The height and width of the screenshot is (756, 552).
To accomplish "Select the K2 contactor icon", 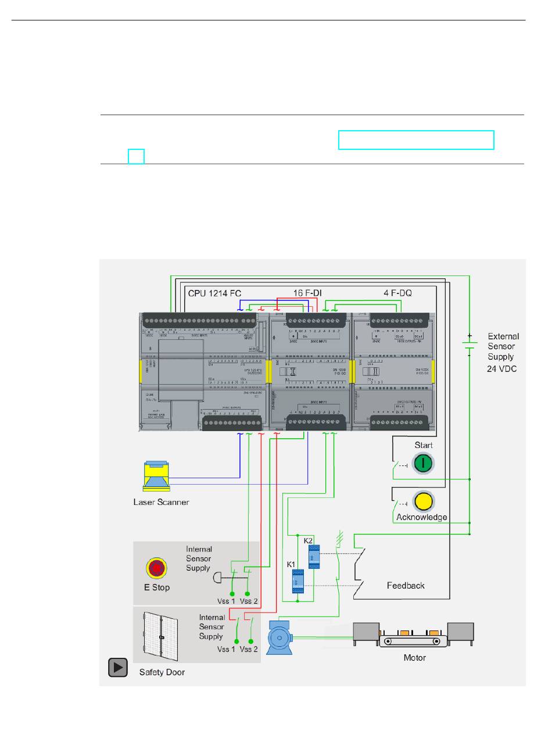I will point(314,557).
